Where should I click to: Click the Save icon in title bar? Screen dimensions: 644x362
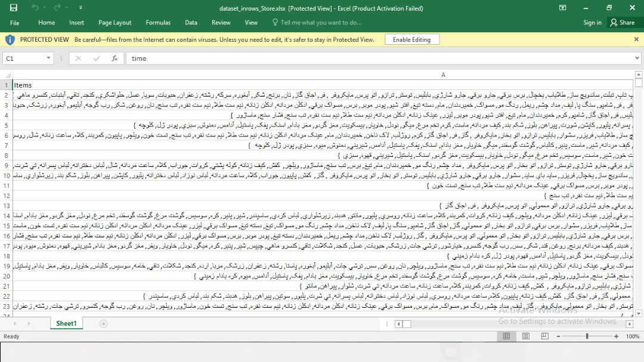tap(14, 8)
